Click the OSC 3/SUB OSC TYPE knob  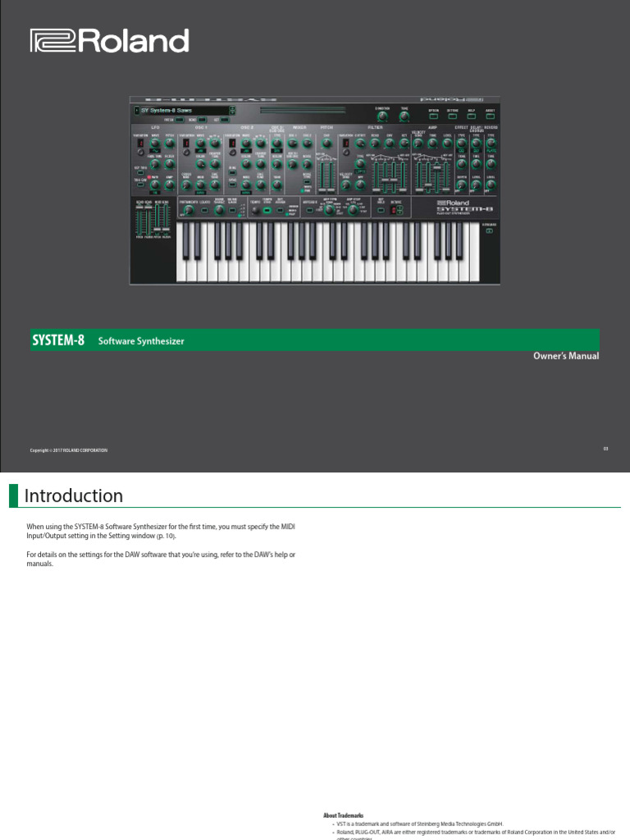pyautogui.click(x=277, y=143)
